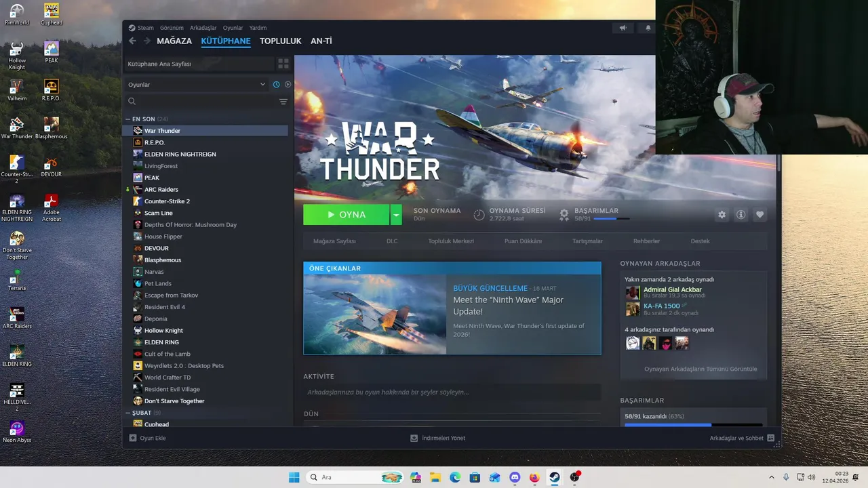868x488 pixels.
Task: Open the Steam menu
Action: click(x=142, y=28)
